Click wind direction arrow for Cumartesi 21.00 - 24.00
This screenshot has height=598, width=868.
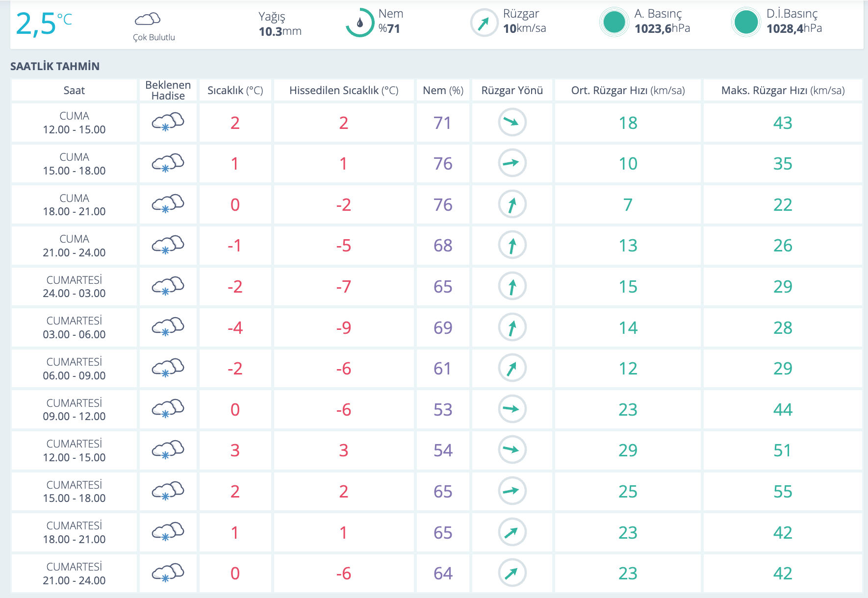(x=512, y=573)
